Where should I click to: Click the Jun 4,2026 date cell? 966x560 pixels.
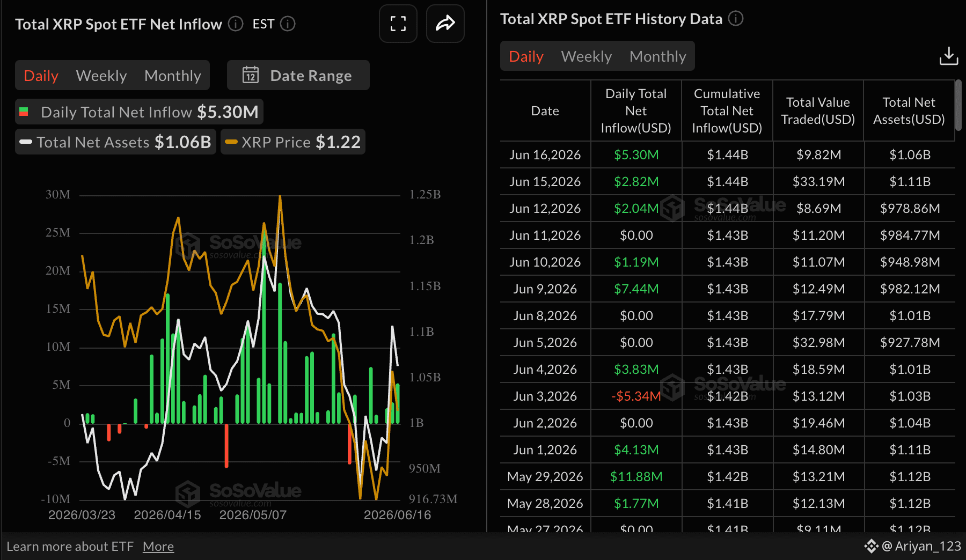pos(545,370)
